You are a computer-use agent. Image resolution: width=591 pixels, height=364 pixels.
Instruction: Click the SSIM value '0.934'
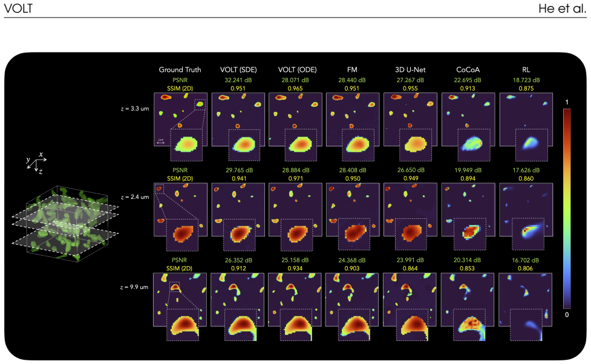click(x=295, y=268)
